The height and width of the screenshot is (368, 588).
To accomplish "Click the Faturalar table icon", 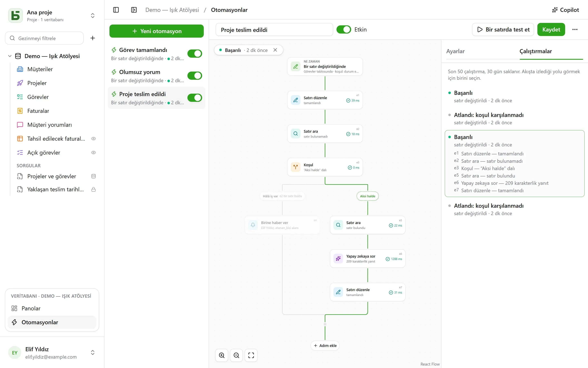I will 20,111.
